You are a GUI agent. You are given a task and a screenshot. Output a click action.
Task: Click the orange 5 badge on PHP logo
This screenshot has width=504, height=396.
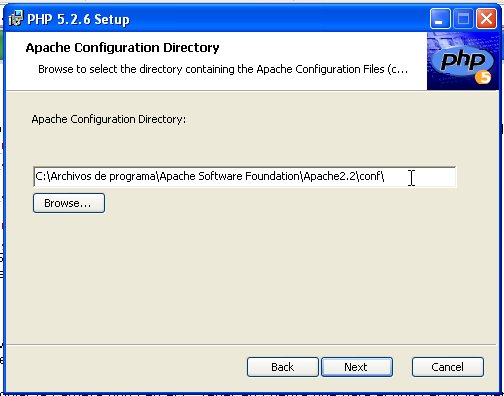(x=483, y=77)
